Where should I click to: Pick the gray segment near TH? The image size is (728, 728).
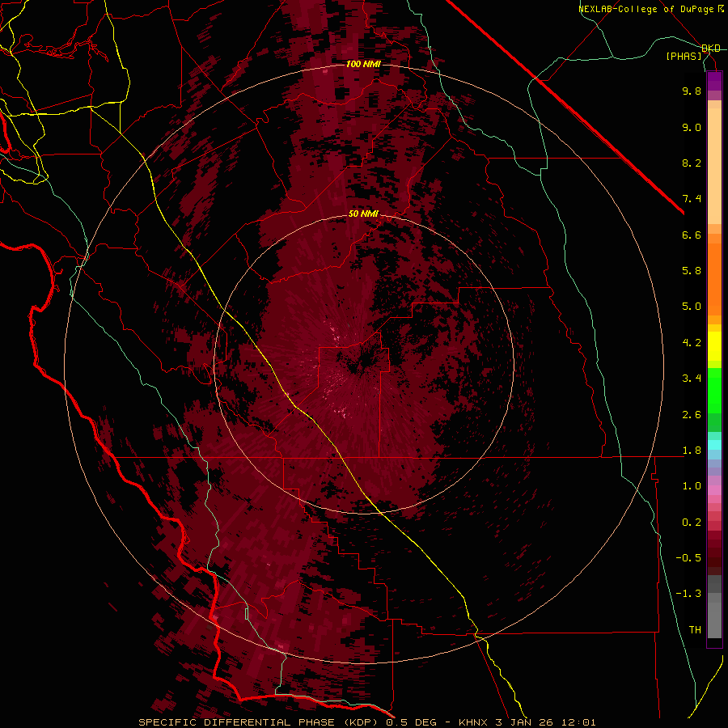pyautogui.click(x=714, y=620)
